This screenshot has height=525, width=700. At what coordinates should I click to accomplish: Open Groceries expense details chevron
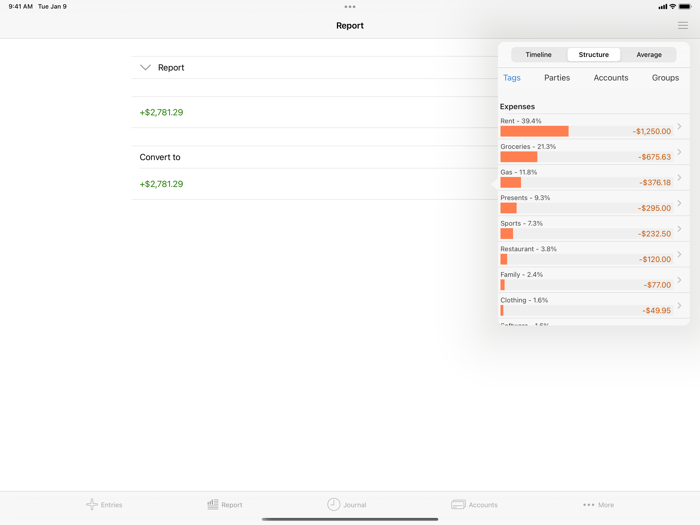(679, 152)
